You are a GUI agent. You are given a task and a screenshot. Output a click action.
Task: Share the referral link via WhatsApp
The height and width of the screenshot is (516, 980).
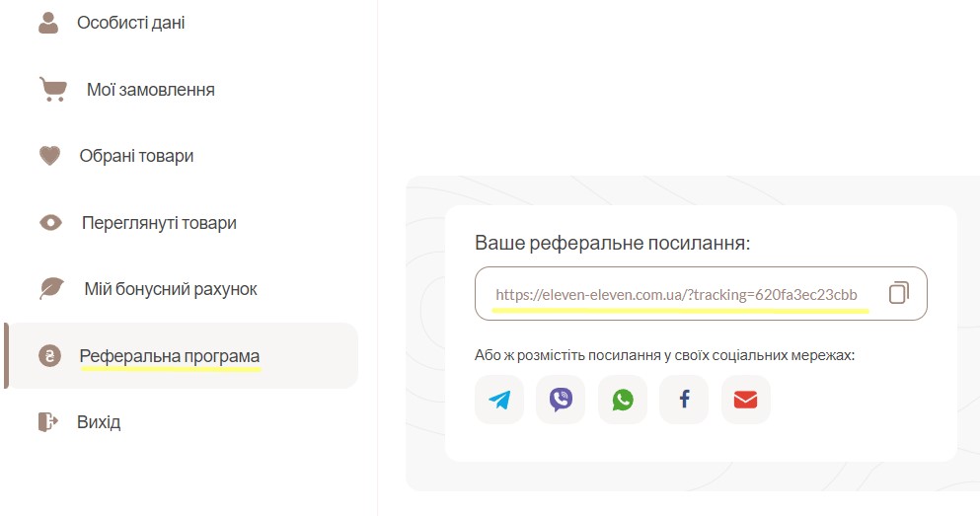pos(623,400)
